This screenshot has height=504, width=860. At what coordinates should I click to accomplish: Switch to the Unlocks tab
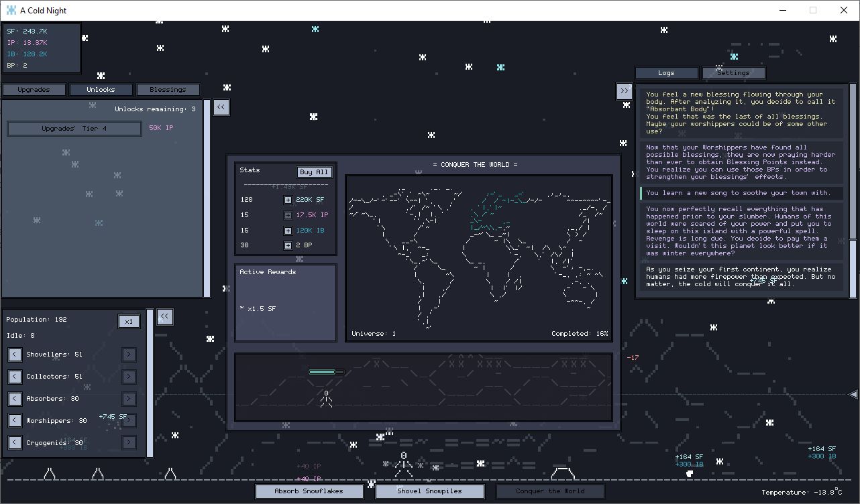pyautogui.click(x=101, y=89)
